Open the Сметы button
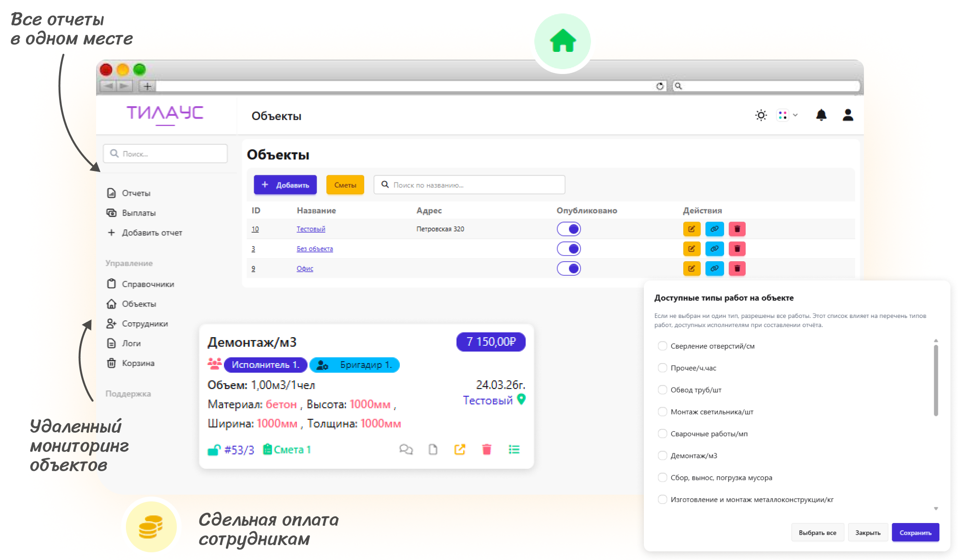 [x=345, y=185]
